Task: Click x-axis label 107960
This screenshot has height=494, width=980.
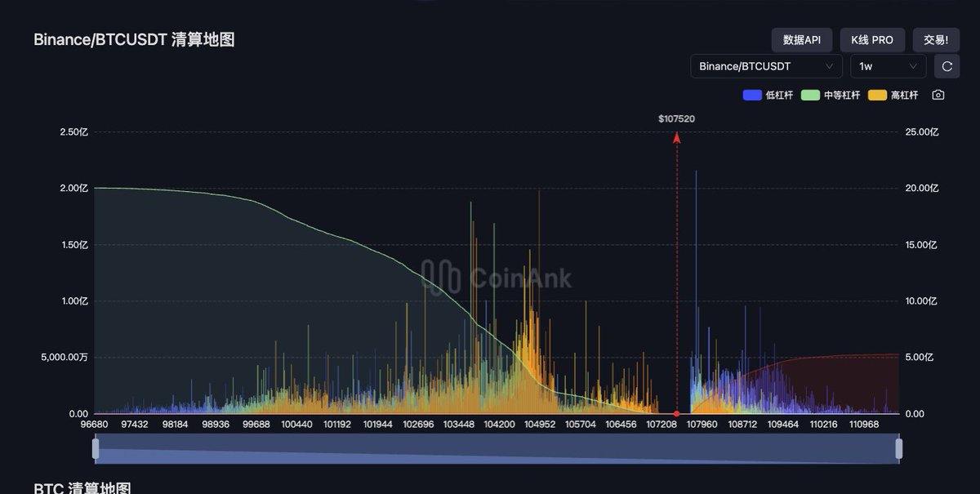Action: pyautogui.click(x=702, y=425)
